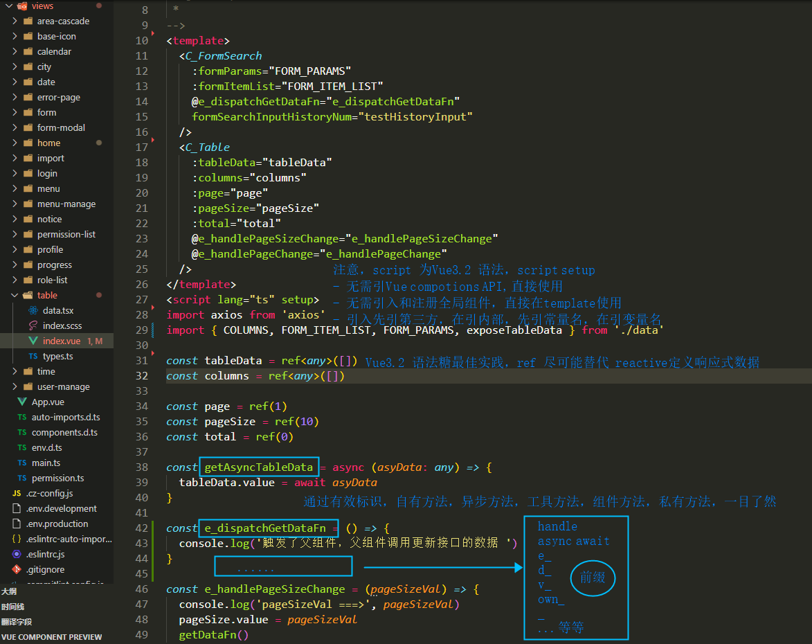The image size is (812, 644).
Task: Expand the form-modal folder chevron
Action: coord(15,127)
